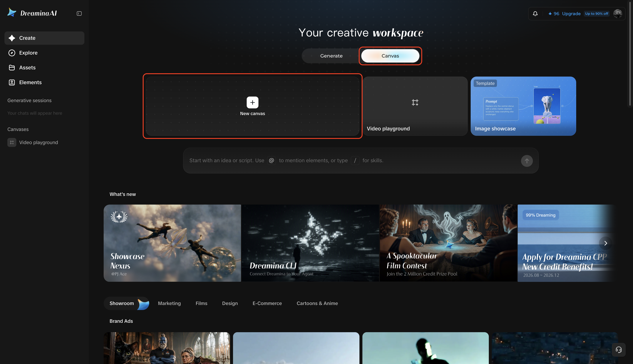The height and width of the screenshot is (364, 633).
Task: Show next What's new cards
Action: (x=605, y=243)
